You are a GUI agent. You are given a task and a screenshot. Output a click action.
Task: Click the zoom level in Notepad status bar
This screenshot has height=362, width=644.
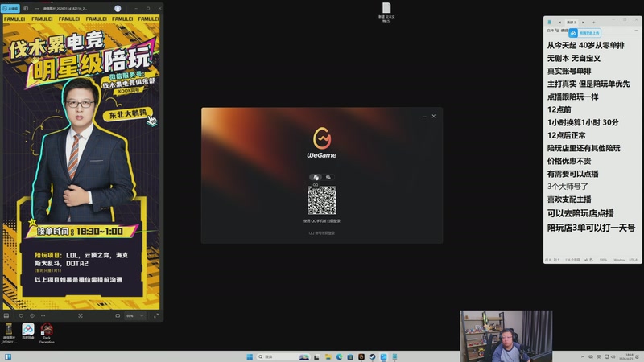[603, 260]
